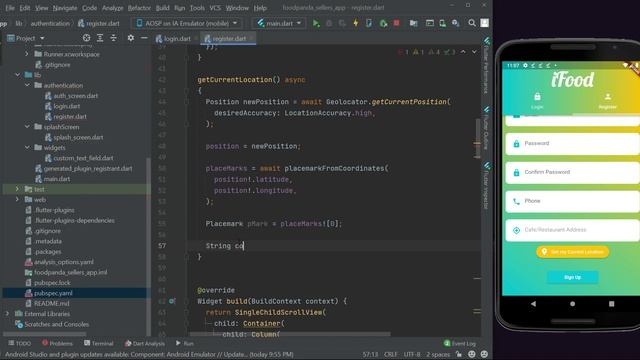Screen dimensions: 640x360
Task: Click the Phone field in emulator
Action: 572,201
